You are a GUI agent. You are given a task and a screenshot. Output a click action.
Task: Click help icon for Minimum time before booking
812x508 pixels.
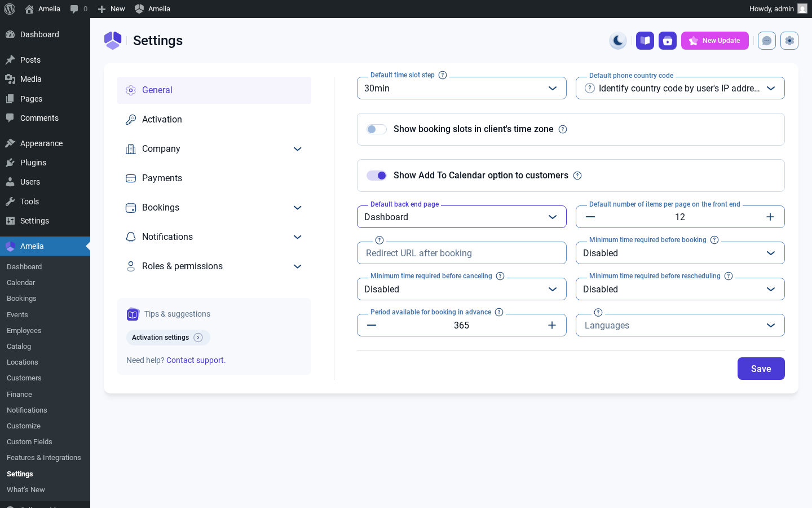click(x=714, y=240)
